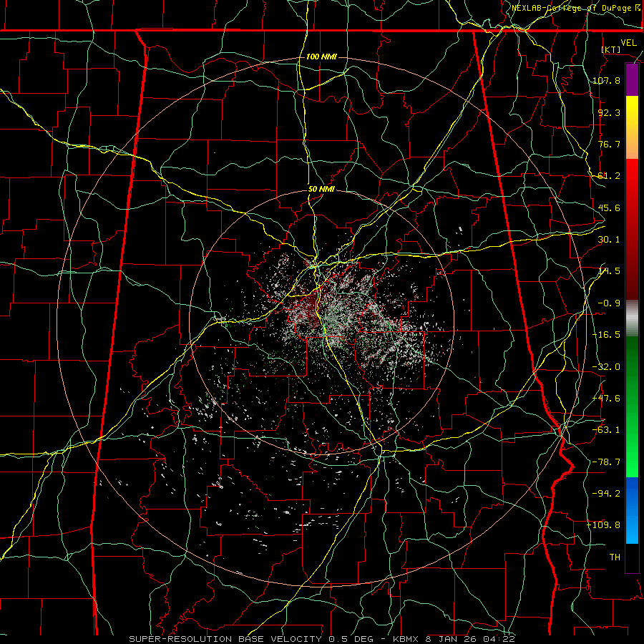Click the bright green segment of the color bar
Image resolution: width=644 pixels, height=644 pixels.
coord(632,406)
